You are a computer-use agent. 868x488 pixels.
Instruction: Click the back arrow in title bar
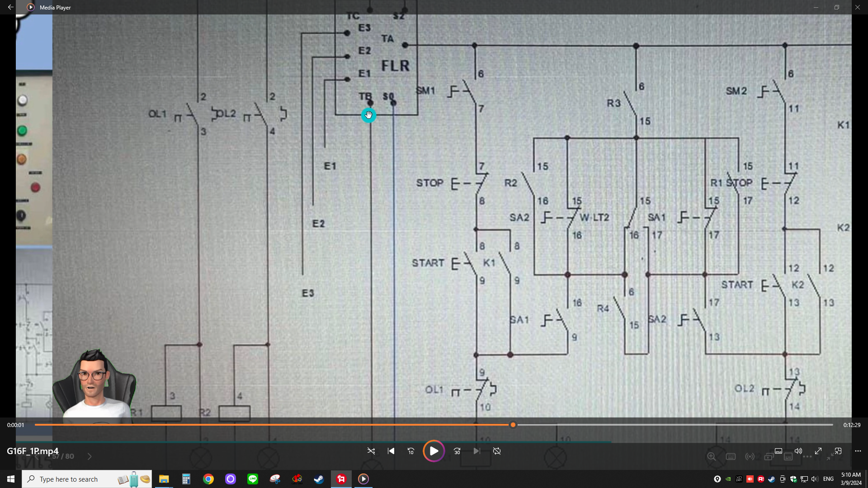coord(10,7)
